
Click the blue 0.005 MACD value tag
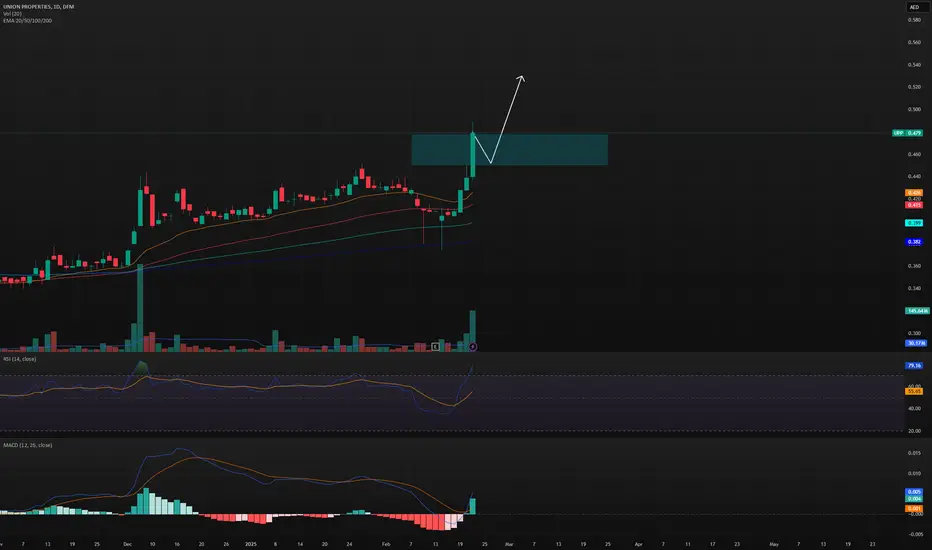[914, 492]
